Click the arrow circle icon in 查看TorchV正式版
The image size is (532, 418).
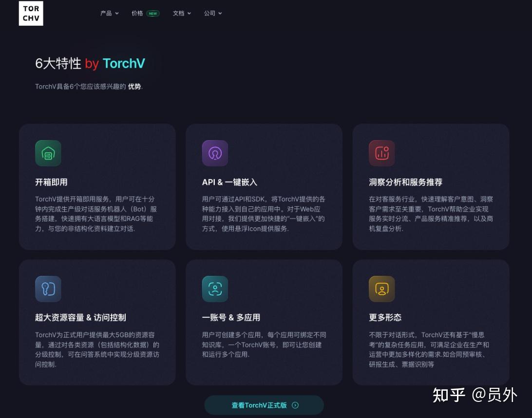coord(295,405)
